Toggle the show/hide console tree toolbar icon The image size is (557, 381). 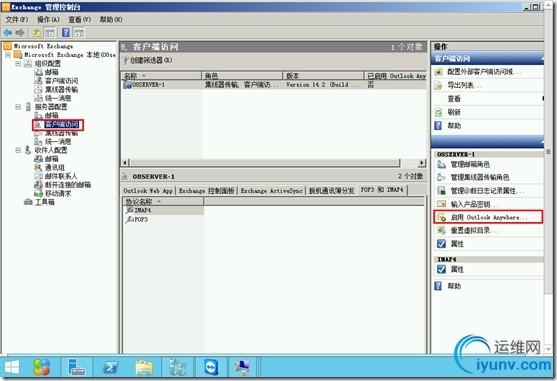point(50,33)
